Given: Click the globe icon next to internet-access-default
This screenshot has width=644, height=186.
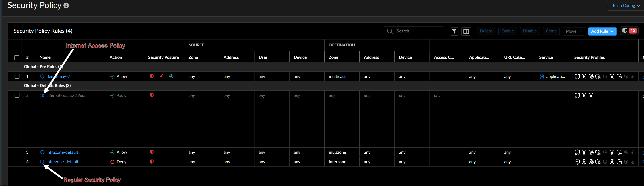Looking at the screenshot, I should (42, 95).
